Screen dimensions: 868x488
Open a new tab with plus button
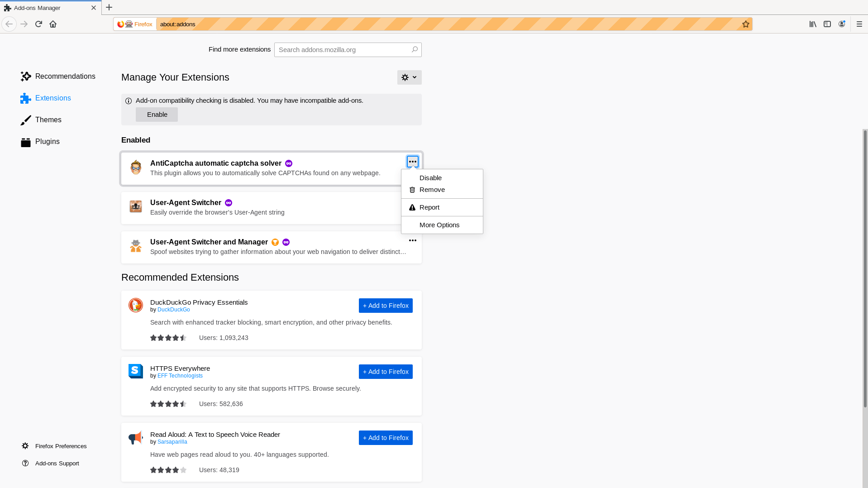click(109, 8)
